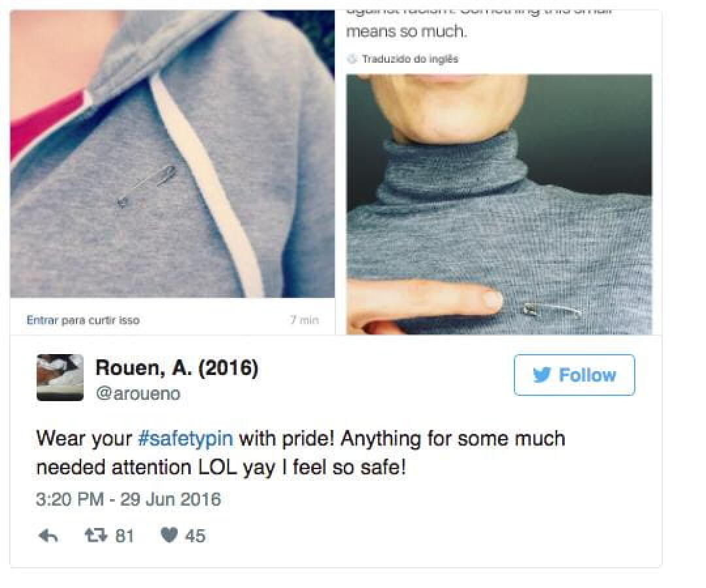This screenshot has width=706, height=588.
Task: Click the retweet count 81
Action: click(x=125, y=536)
